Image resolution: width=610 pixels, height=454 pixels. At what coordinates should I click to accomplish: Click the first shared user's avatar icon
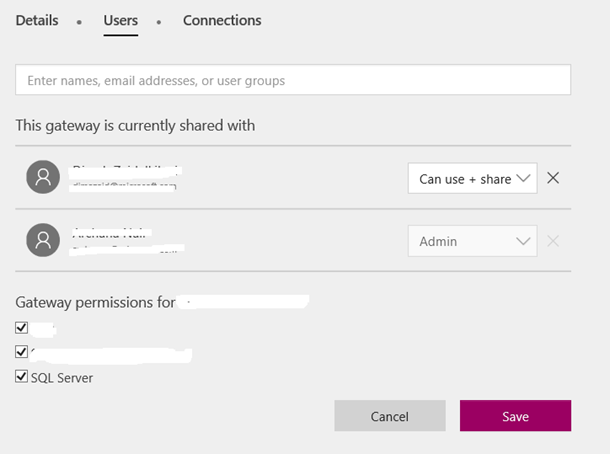[42, 178]
